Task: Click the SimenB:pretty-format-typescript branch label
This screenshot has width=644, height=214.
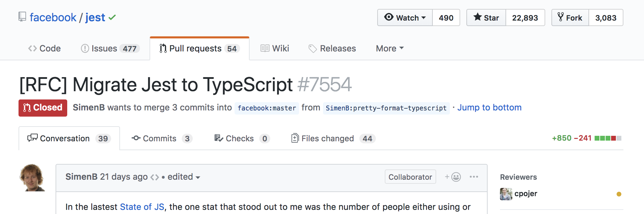Action: (x=386, y=108)
